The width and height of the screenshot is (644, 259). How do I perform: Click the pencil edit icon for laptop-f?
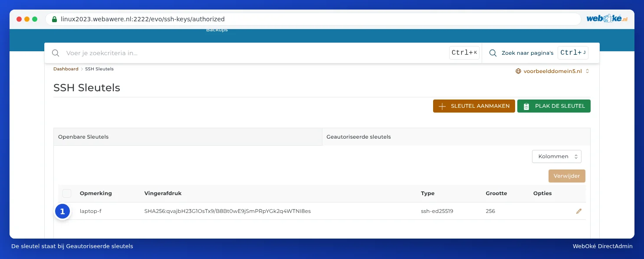578,211
